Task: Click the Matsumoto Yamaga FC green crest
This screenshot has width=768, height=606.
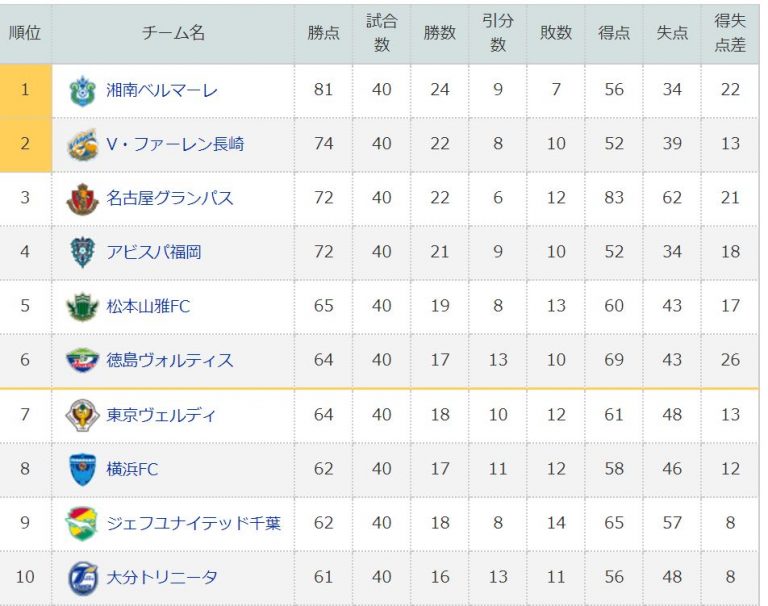Action: 81,307
